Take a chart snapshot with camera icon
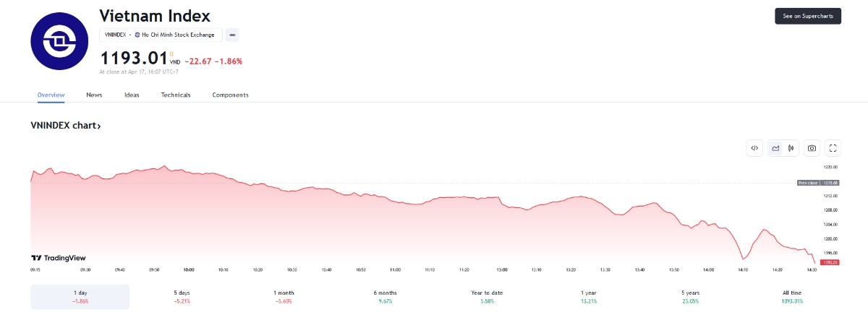 [x=812, y=148]
